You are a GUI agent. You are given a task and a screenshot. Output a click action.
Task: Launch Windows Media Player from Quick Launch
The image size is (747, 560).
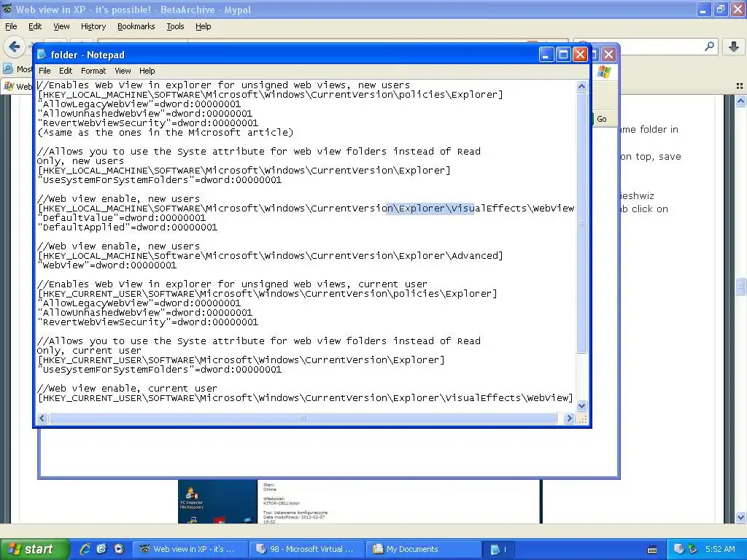(119, 549)
